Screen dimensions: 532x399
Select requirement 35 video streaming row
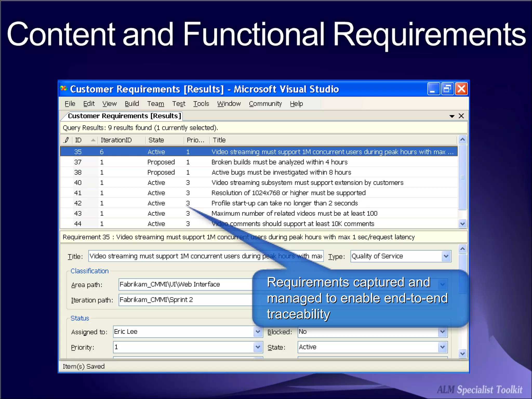259,152
